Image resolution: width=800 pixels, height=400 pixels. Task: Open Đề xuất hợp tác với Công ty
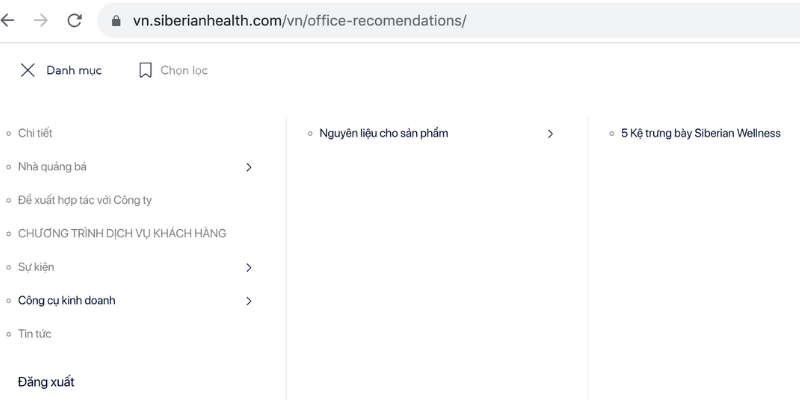(85, 200)
